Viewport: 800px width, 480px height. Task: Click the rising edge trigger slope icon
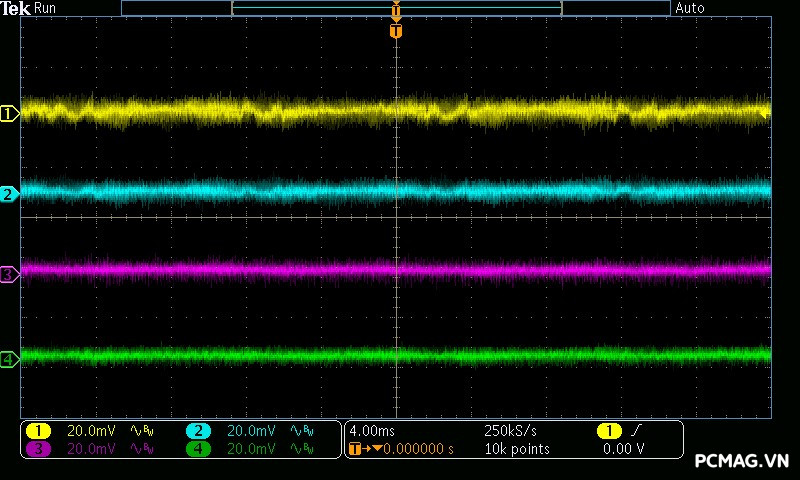[638, 430]
